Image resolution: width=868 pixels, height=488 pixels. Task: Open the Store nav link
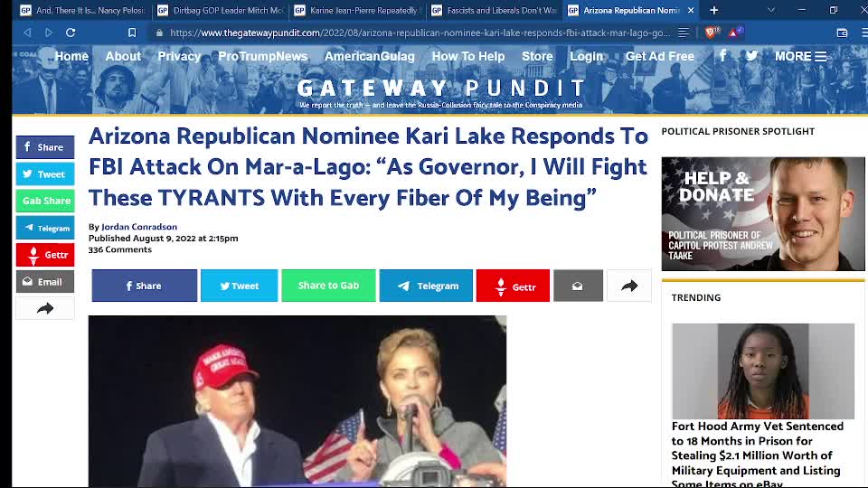[537, 56]
